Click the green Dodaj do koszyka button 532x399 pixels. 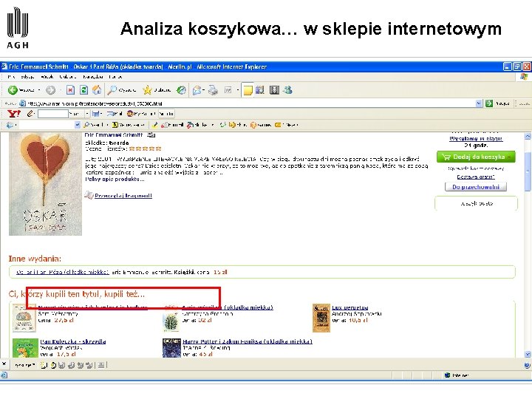(x=476, y=157)
